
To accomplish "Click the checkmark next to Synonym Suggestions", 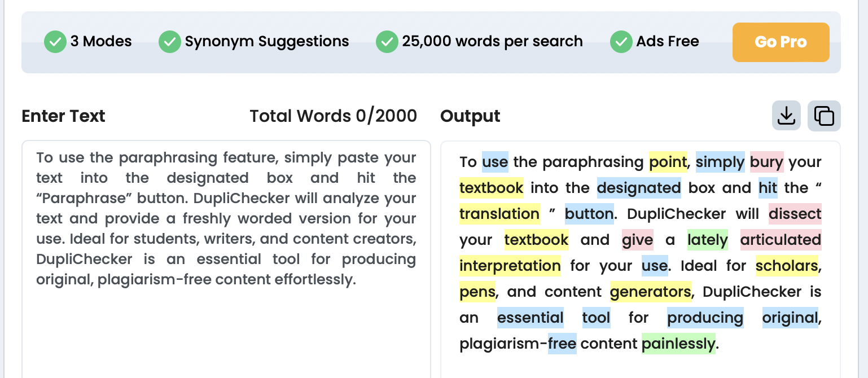I will pos(170,42).
